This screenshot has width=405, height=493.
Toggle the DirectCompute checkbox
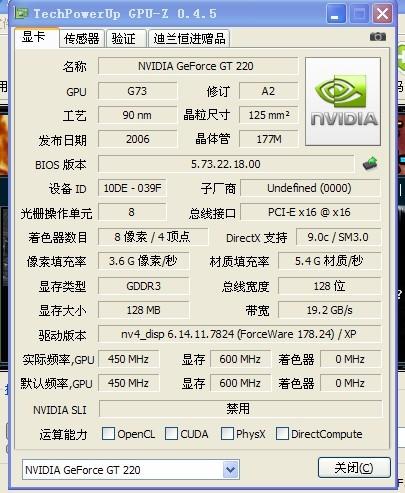pos(282,434)
